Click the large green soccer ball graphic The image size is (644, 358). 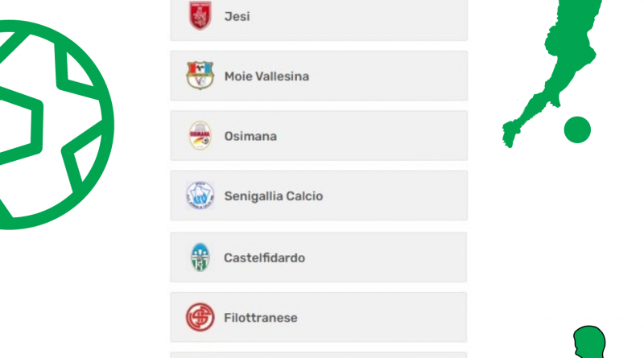56,125
